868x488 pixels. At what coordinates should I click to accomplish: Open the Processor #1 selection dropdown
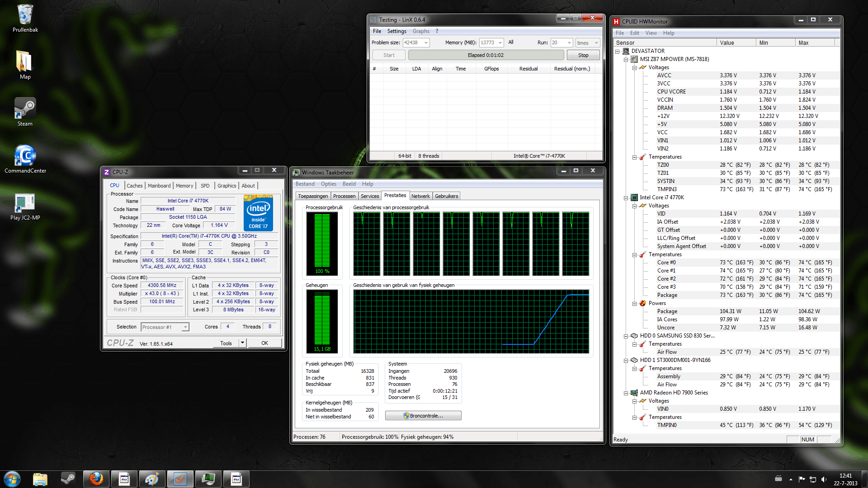pos(185,327)
